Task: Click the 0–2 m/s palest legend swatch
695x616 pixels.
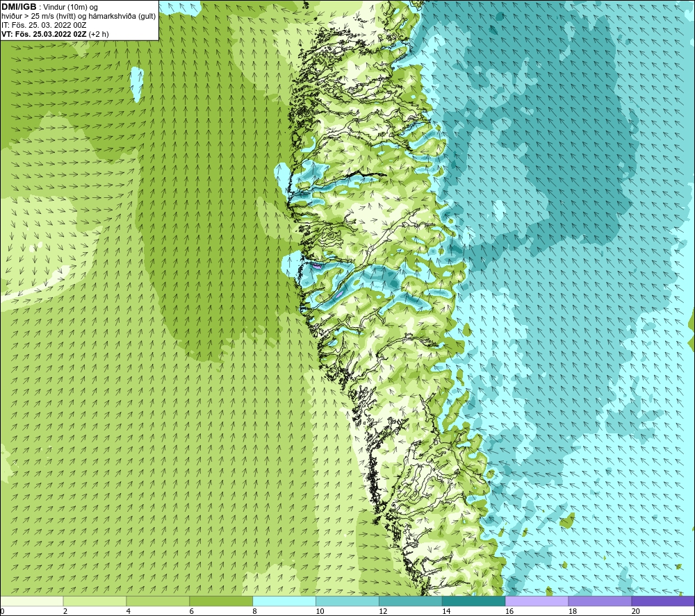Action: 31,601
